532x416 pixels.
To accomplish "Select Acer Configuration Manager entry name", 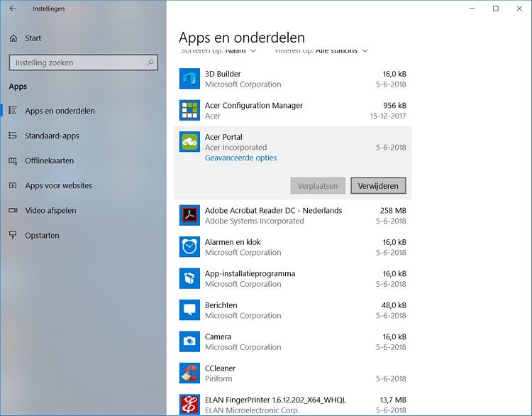I will point(253,105).
